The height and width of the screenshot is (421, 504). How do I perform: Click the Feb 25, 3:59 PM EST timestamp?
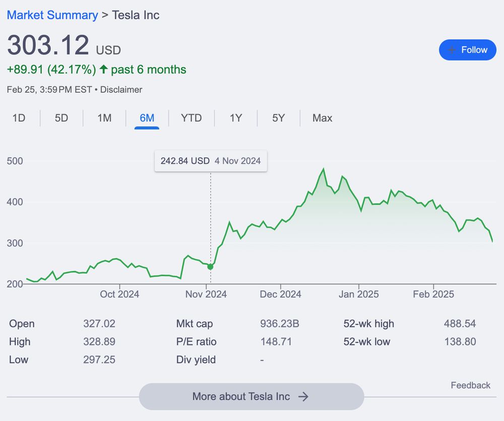[49, 90]
